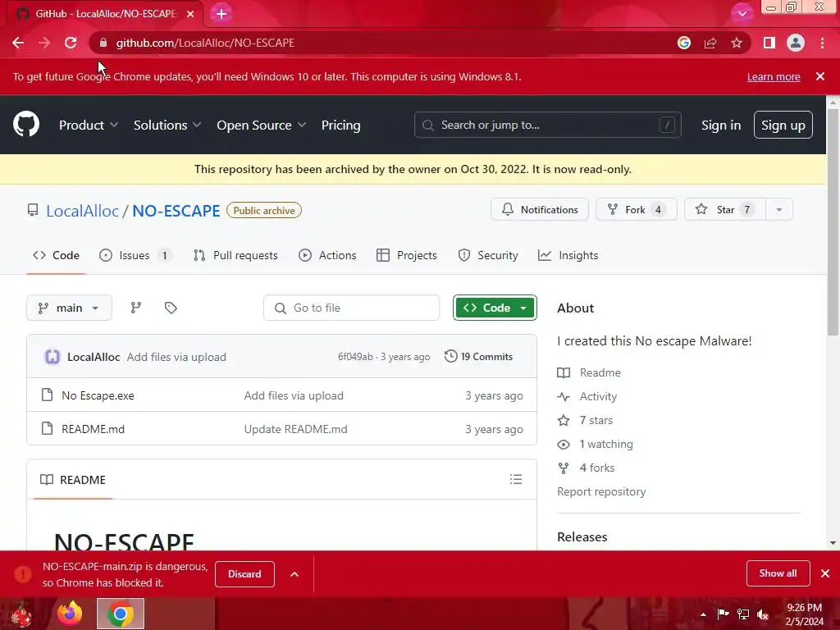Click the Sign in link

click(721, 126)
